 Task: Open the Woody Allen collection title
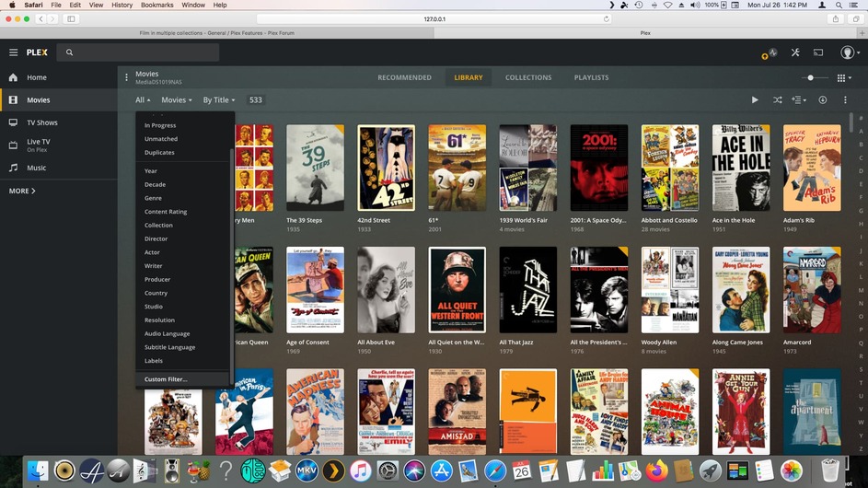[659, 343]
